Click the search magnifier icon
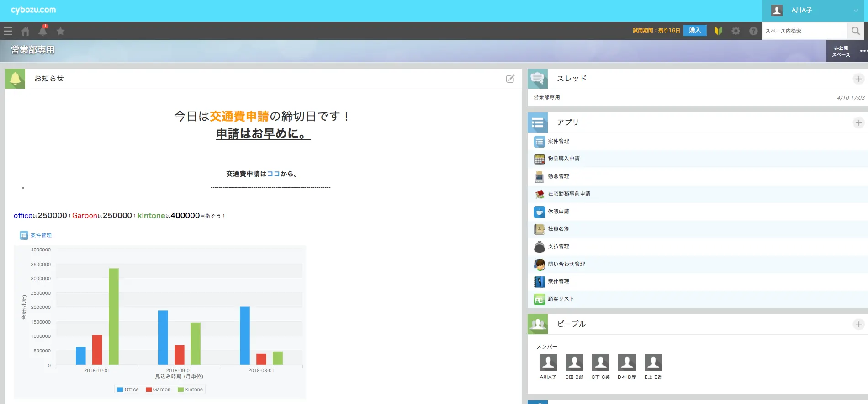The width and height of the screenshot is (868, 404). coord(856,31)
